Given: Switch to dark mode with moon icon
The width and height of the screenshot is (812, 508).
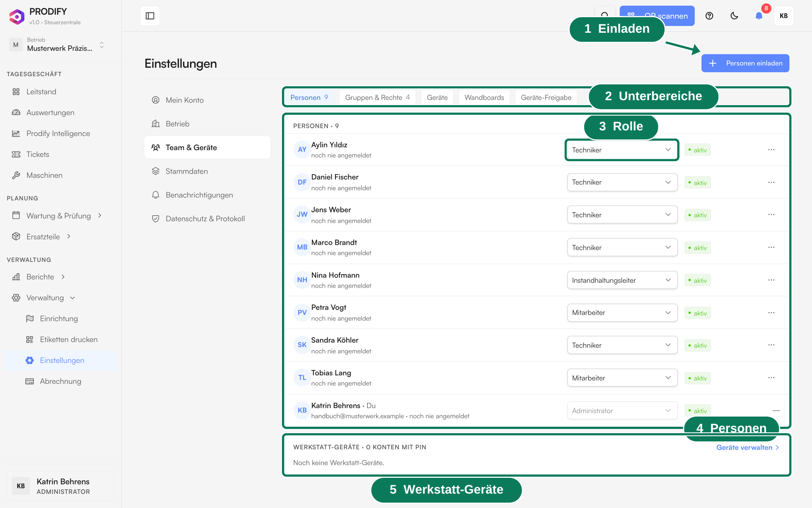Looking at the screenshot, I should (734, 16).
